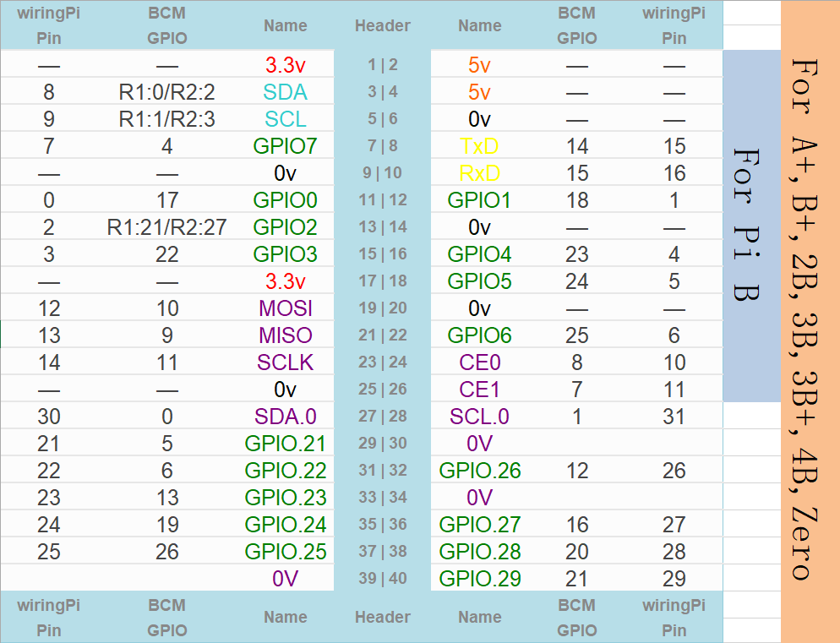The height and width of the screenshot is (643, 840).
Task: Select the MOSI cell
Action: 285,308
